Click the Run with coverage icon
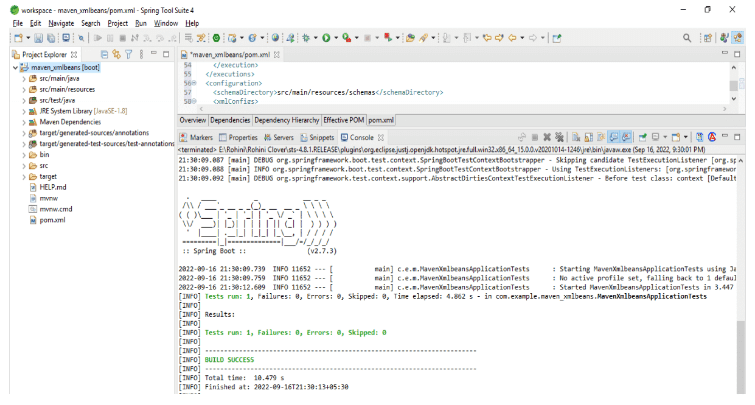The height and width of the screenshot is (405, 755). pyautogui.click(x=346, y=38)
